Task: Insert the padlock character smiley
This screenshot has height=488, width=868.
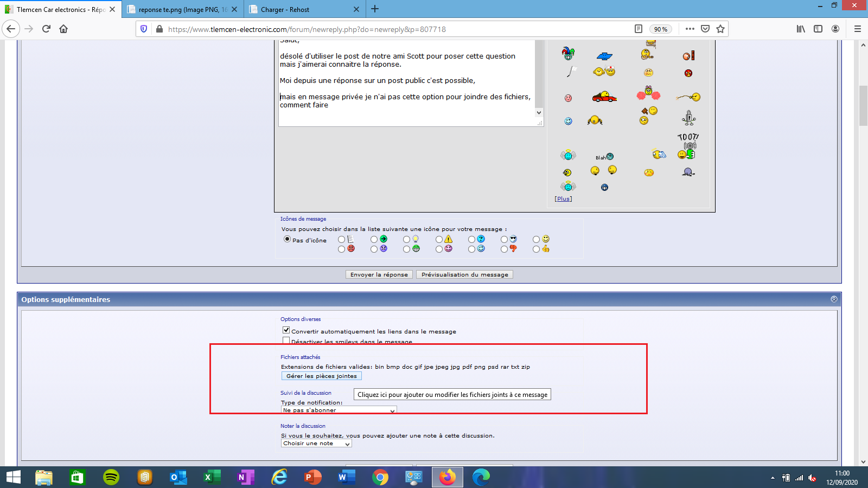Action: coord(688,118)
